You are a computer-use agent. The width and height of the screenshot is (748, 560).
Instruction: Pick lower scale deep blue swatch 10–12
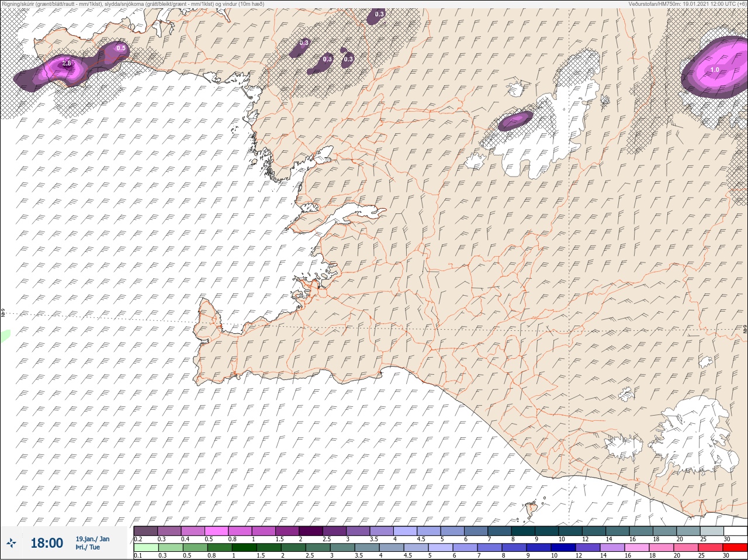pyautogui.click(x=563, y=548)
